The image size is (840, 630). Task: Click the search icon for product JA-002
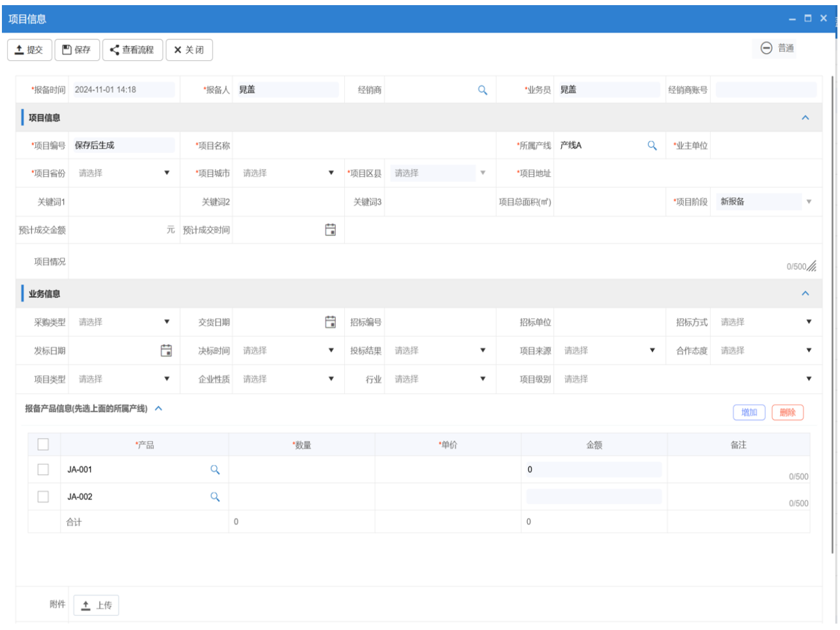[x=215, y=497]
